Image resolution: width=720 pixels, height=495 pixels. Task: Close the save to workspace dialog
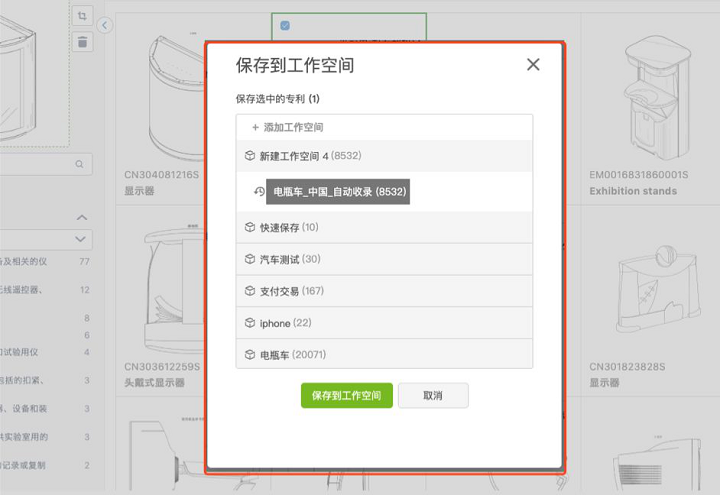tap(532, 65)
